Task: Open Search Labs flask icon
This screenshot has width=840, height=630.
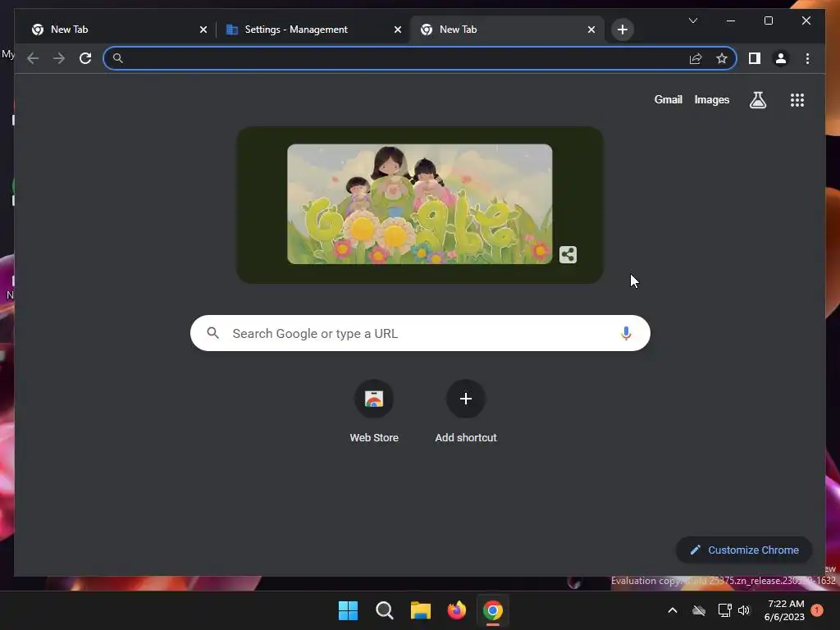Action: click(757, 99)
